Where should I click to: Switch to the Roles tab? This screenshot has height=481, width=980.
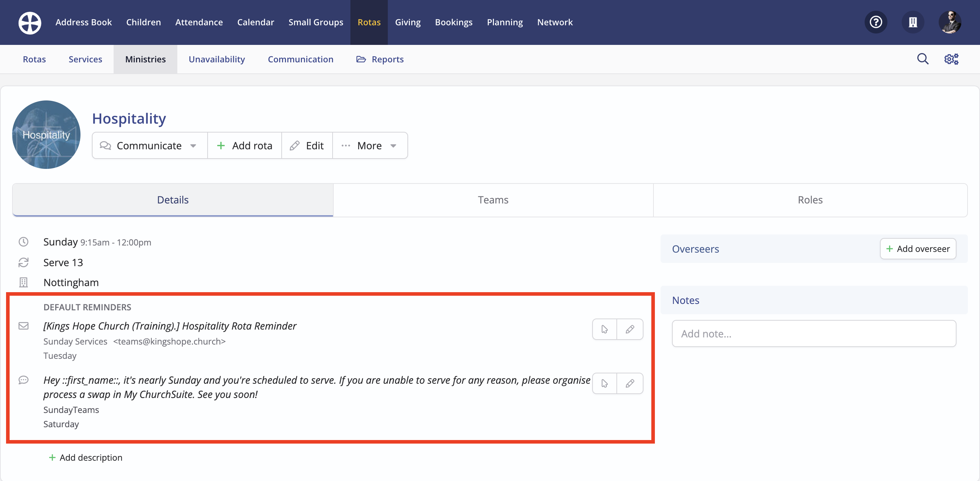pyautogui.click(x=809, y=200)
